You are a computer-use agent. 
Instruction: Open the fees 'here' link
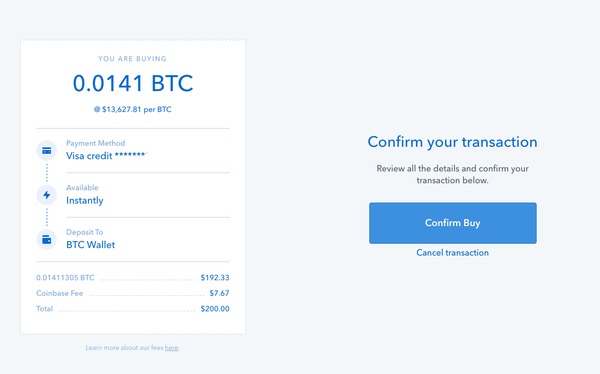(x=171, y=348)
